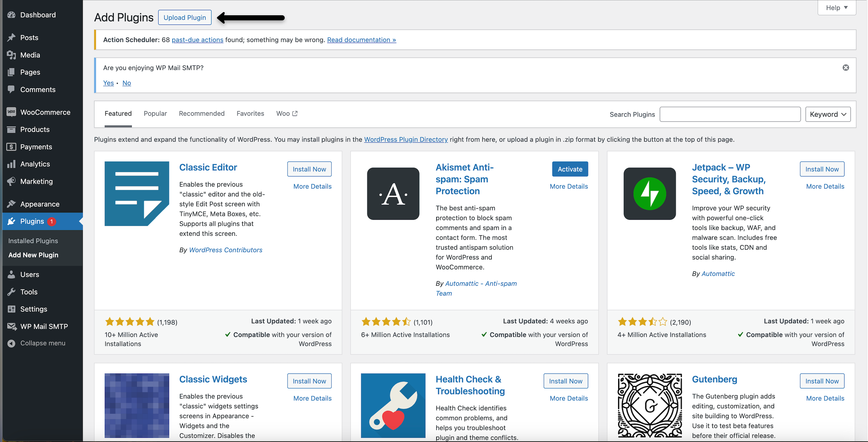The height and width of the screenshot is (442, 868).
Task: Install the Jetpack plugin
Action: click(x=822, y=169)
